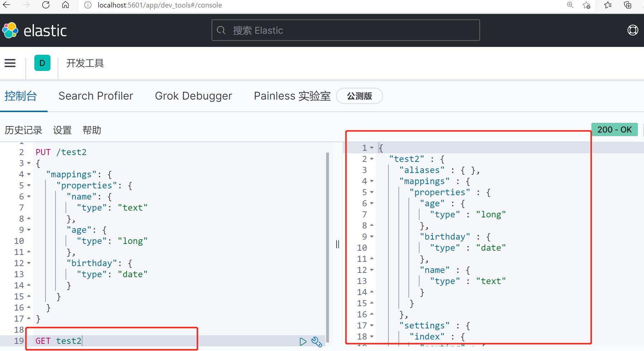Collapse "name" fold arrow on output line 12
The image size is (644, 351).
[x=372, y=270]
